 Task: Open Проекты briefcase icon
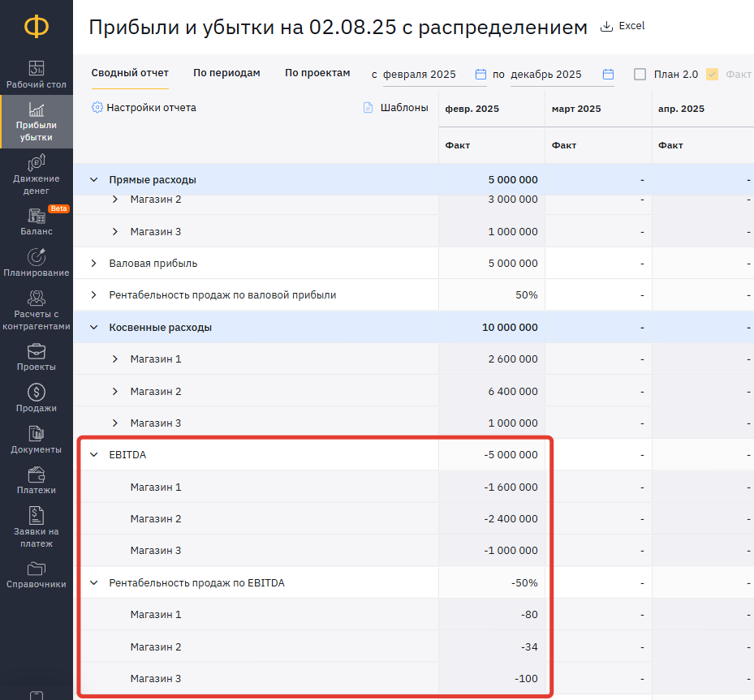tap(36, 351)
